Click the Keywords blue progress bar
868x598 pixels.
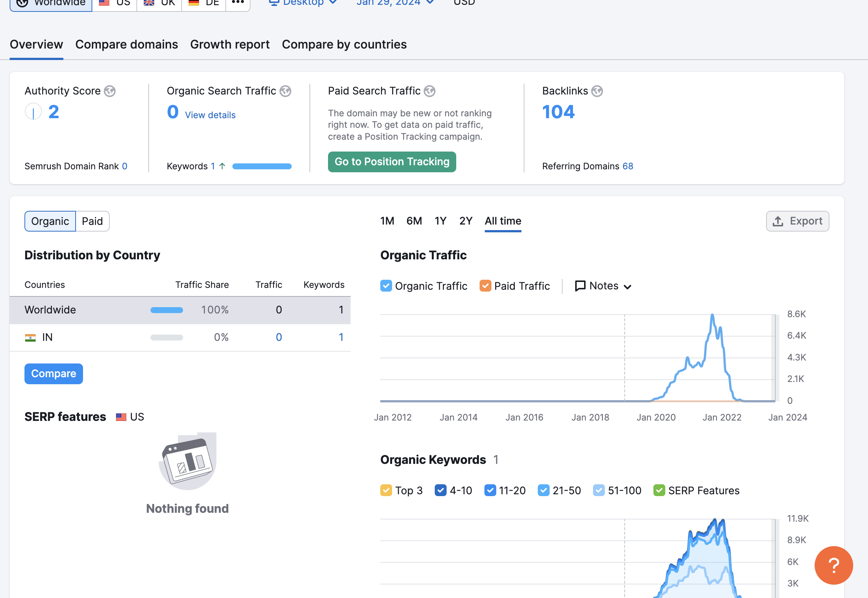pos(262,166)
